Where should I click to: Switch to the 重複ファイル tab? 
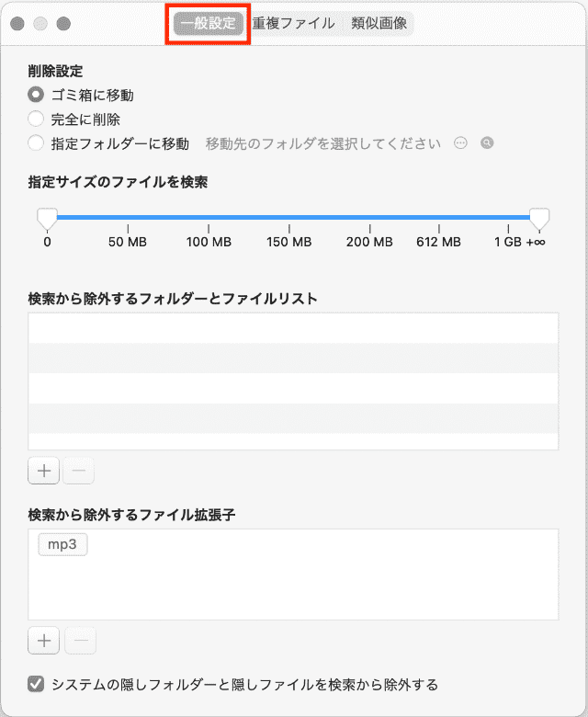294,23
